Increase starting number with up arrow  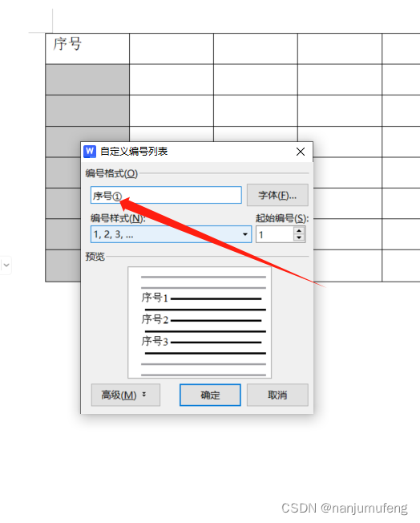pos(299,230)
